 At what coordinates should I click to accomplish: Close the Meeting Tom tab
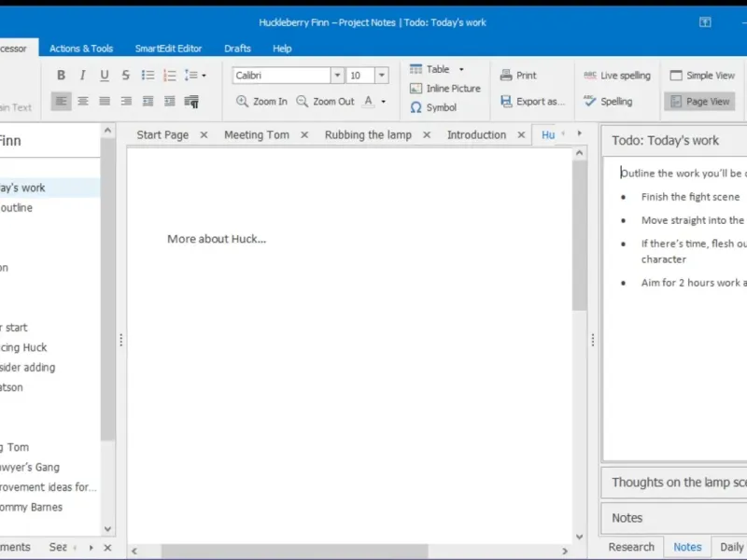tap(303, 135)
